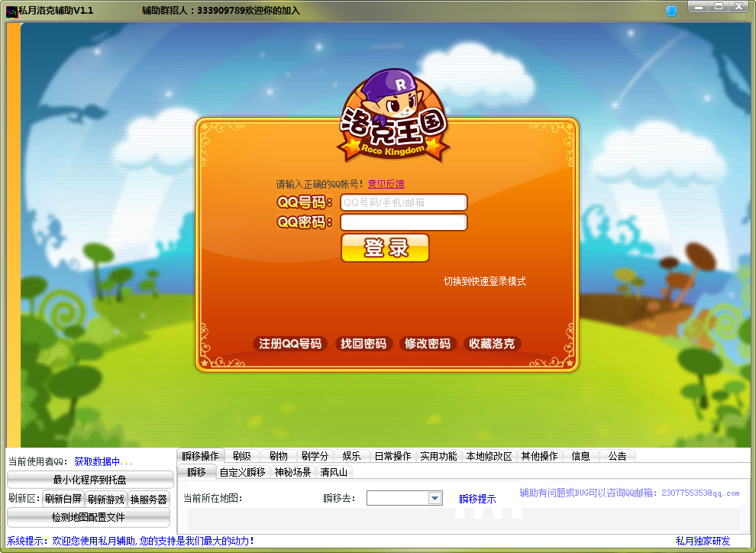Click 最小化程序到托盘 button
Viewport: 756px width, 553px height.
coord(90,480)
